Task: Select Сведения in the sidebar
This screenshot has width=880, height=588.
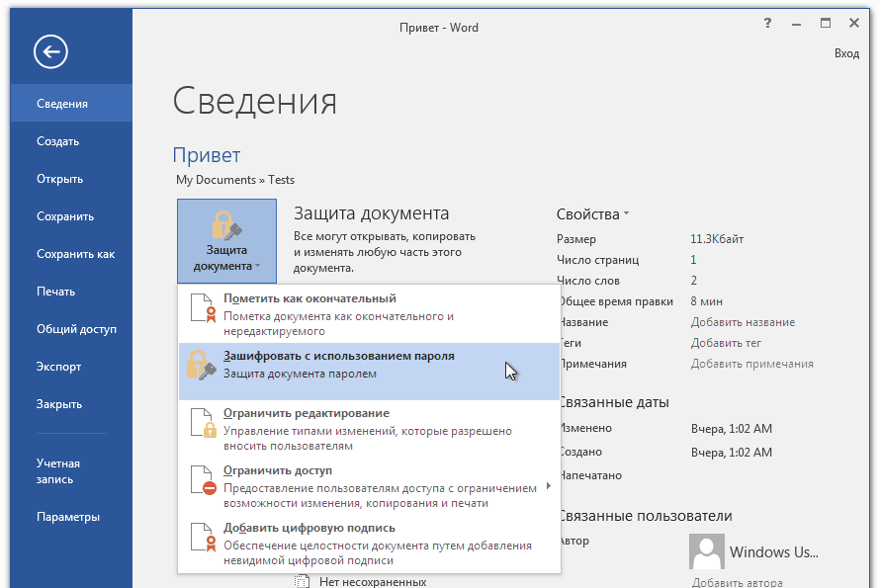Action: tap(71, 103)
